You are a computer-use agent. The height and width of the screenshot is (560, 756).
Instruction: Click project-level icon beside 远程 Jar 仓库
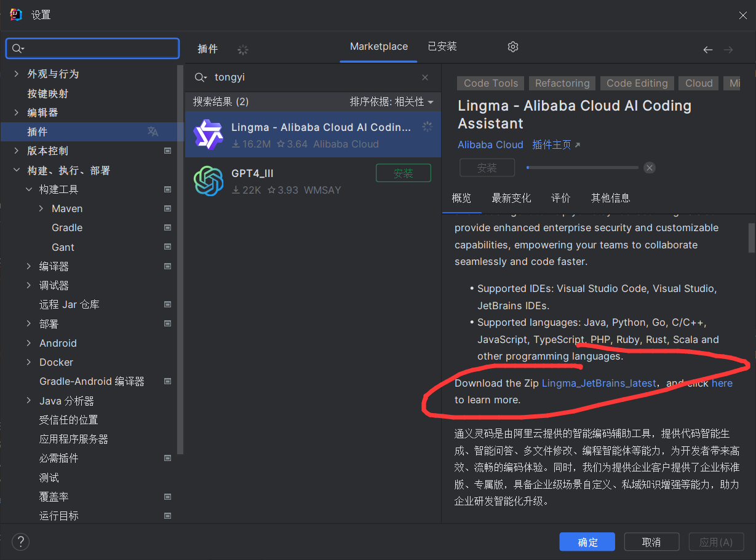pyautogui.click(x=167, y=304)
